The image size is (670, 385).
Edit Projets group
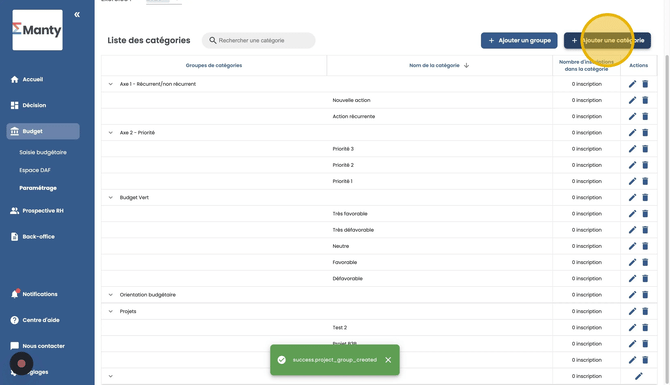tap(632, 312)
